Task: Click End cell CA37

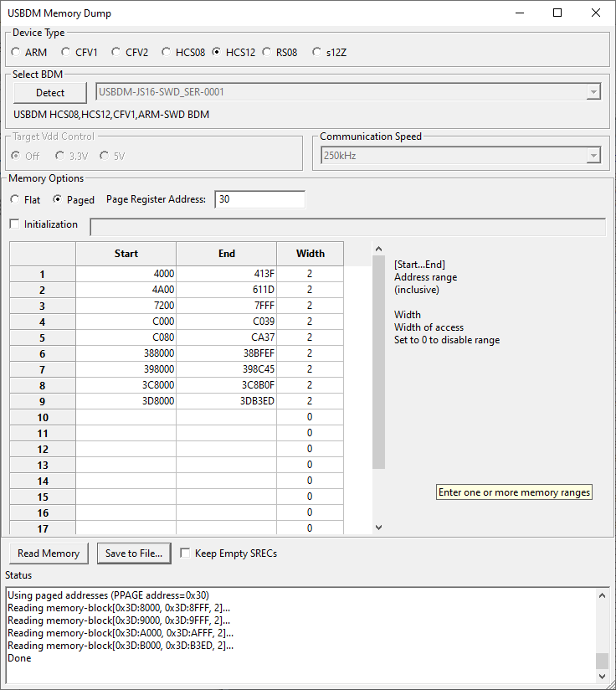Action: click(227, 337)
